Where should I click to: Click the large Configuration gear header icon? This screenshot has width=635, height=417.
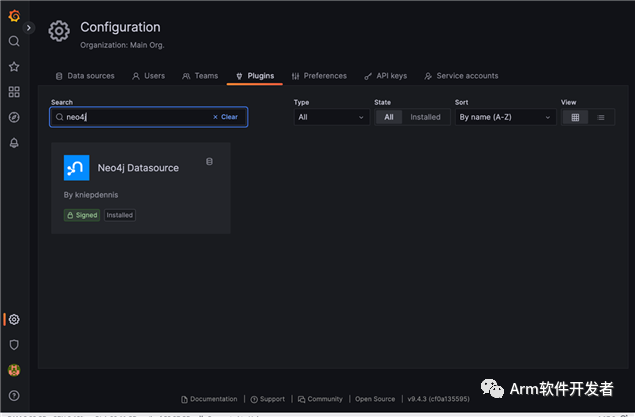click(x=59, y=31)
